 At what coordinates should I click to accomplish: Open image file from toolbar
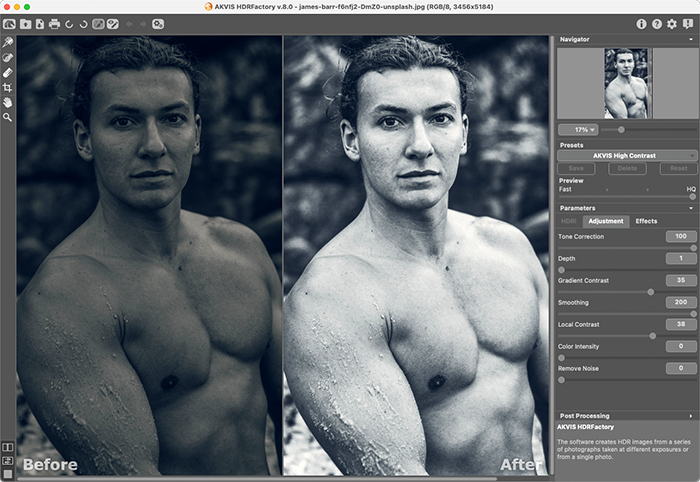24,23
